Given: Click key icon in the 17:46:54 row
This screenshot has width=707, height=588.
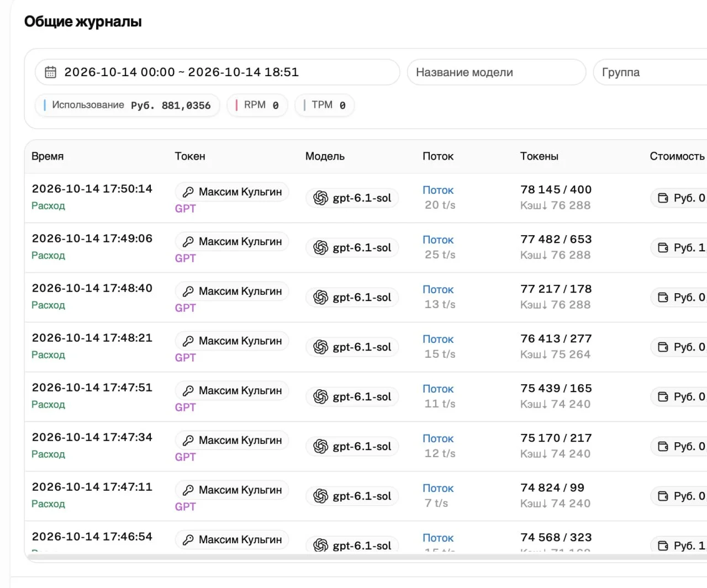Looking at the screenshot, I should pyautogui.click(x=188, y=540).
